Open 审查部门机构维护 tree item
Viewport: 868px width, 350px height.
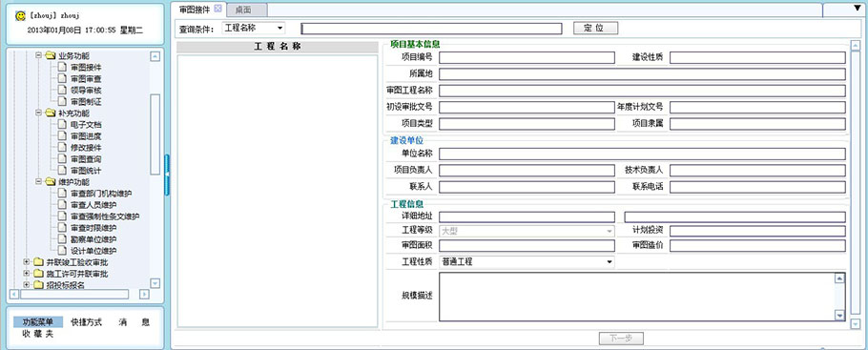(101, 194)
